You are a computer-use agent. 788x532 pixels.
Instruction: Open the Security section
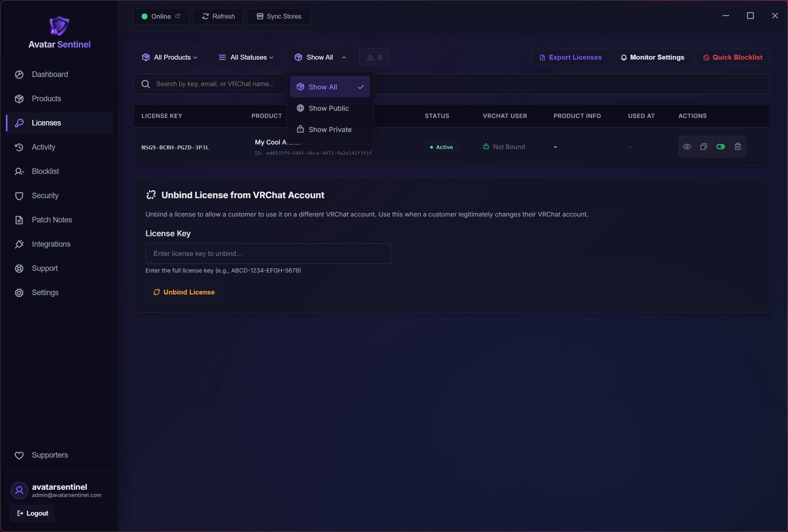click(60, 196)
